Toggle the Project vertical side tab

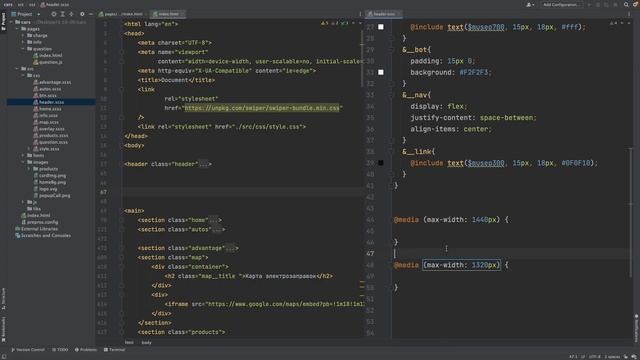3,21
